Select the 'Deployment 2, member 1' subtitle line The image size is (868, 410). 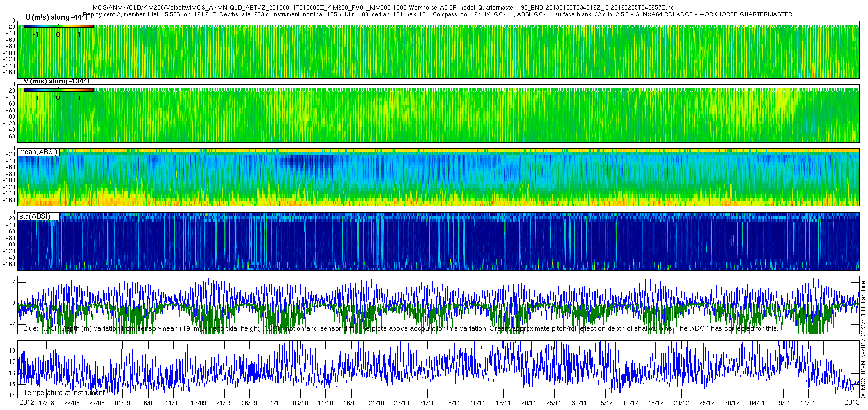(x=437, y=14)
